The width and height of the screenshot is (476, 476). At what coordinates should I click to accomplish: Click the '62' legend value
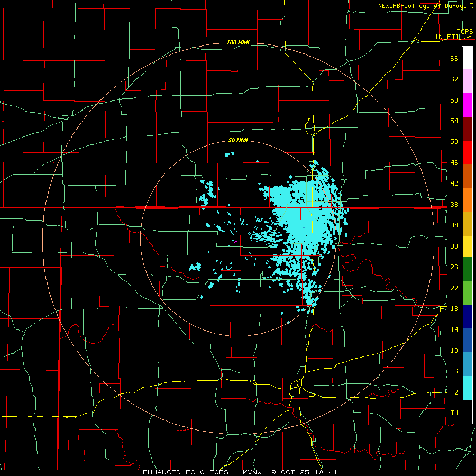(x=454, y=79)
